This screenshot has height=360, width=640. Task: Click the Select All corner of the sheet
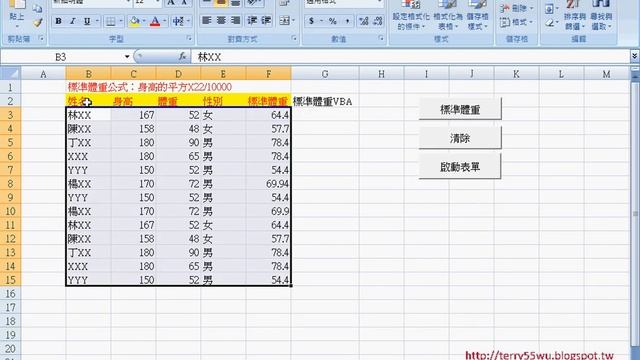(11, 73)
